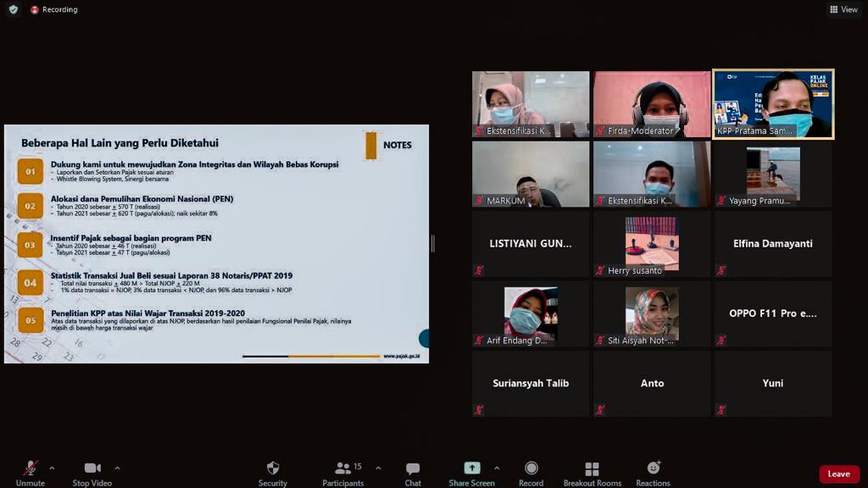The width and height of the screenshot is (868, 488).
Task: Click the encryption shield icon at top-left
Action: (x=13, y=9)
